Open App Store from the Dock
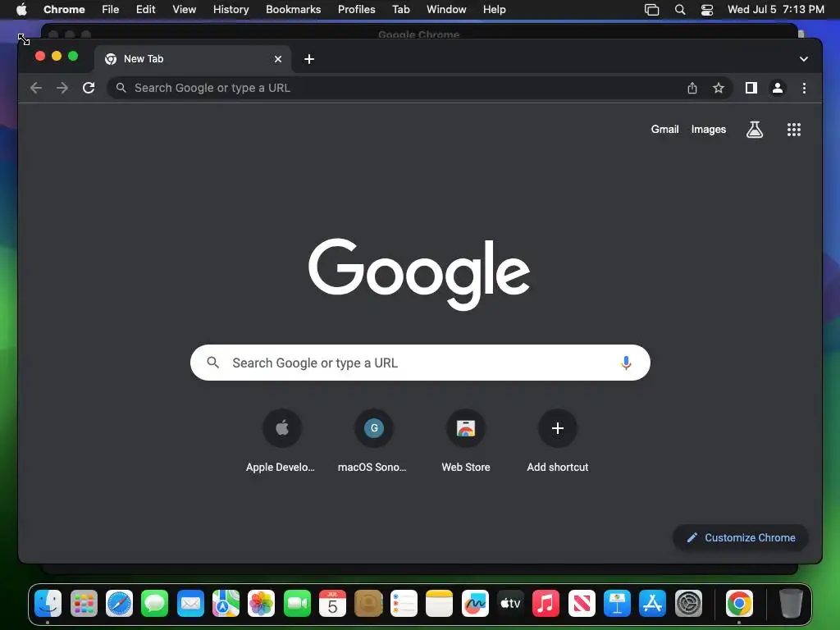 (x=652, y=604)
